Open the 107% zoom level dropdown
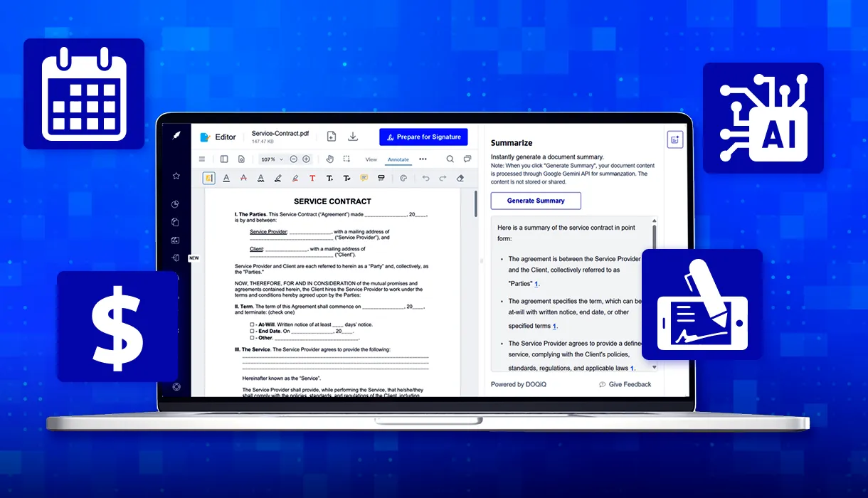The image size is (868, 498). pos(272,159)
